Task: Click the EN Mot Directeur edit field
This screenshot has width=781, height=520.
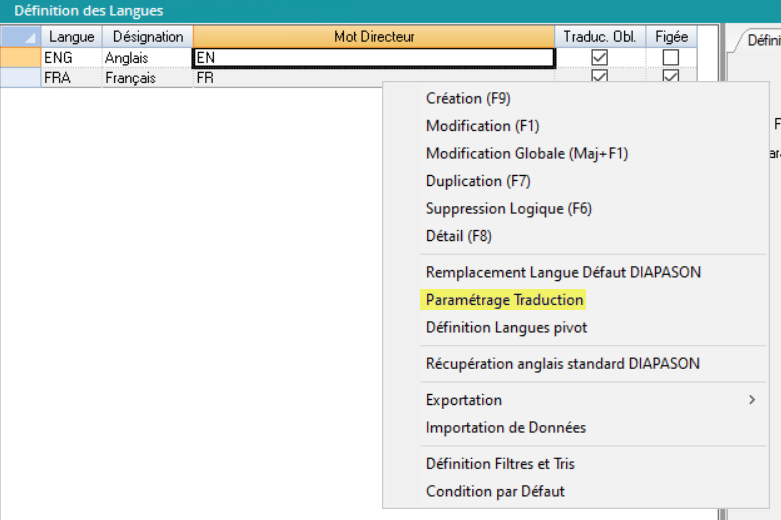Action: click(x=373, y=58)
